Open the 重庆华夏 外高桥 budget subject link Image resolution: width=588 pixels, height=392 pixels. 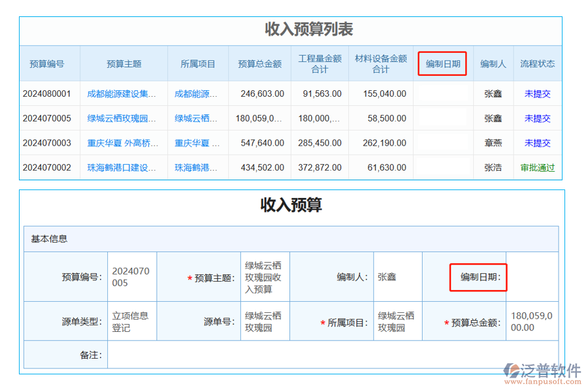click(122, 143)
